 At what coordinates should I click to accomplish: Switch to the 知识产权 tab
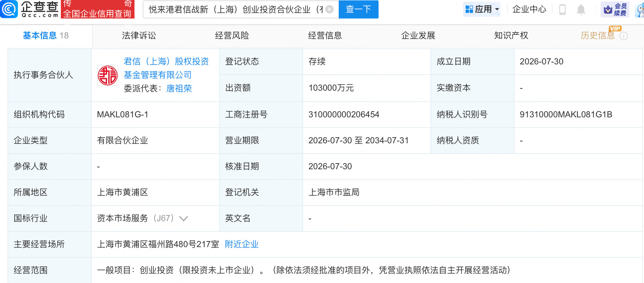[x=511, y=36]
